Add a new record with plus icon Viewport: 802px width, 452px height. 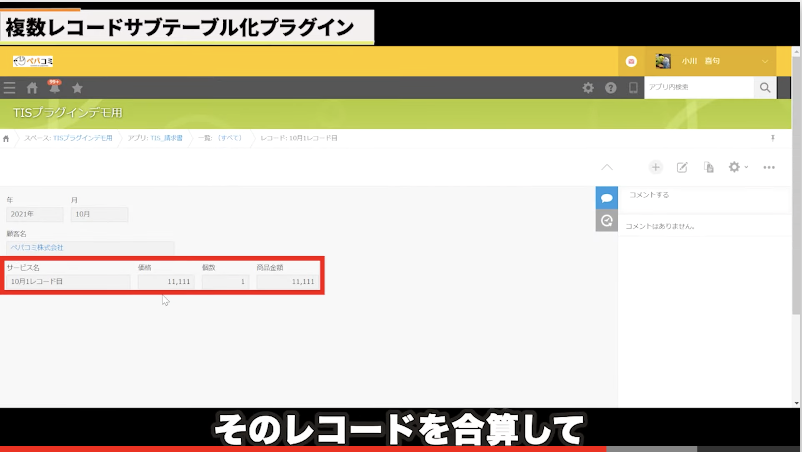656,167
